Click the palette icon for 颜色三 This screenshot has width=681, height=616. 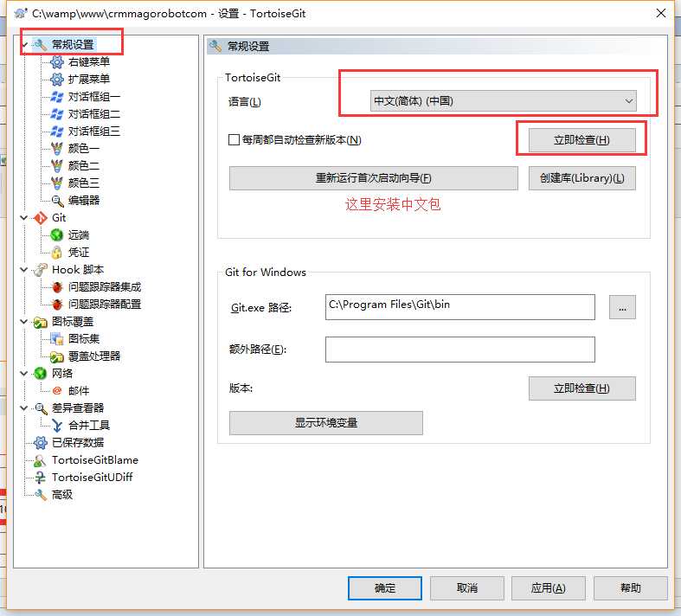57,183
